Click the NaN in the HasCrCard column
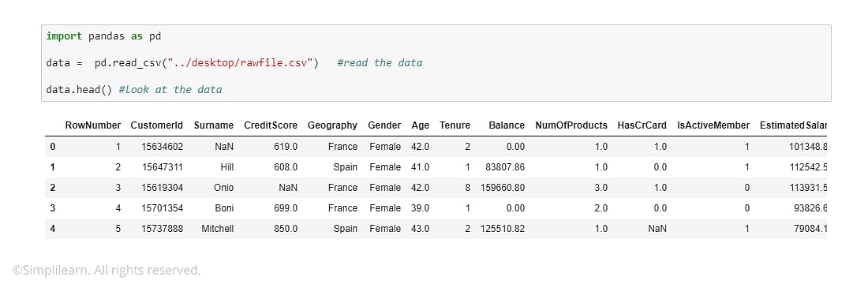Viewport: 868px width, 284px height. [657, 229]
